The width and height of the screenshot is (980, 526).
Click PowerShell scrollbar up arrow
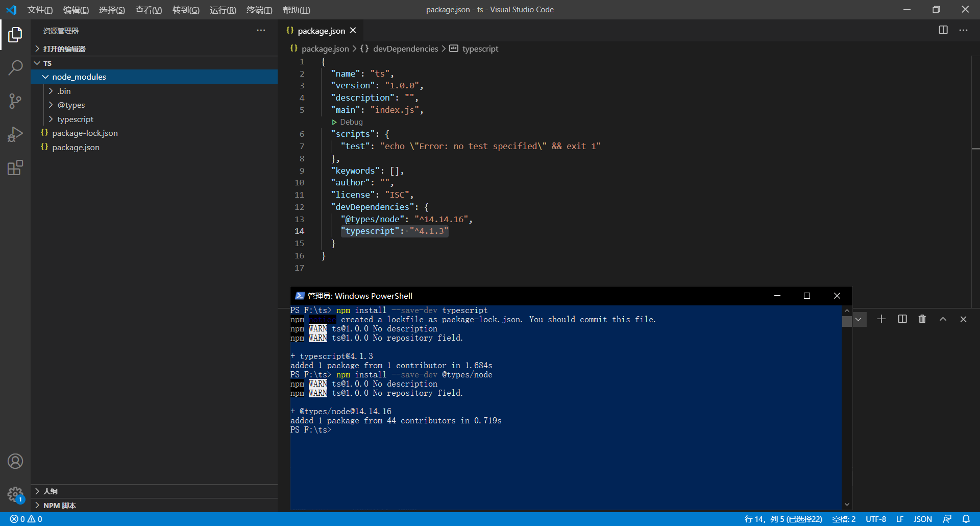point(847,310)
